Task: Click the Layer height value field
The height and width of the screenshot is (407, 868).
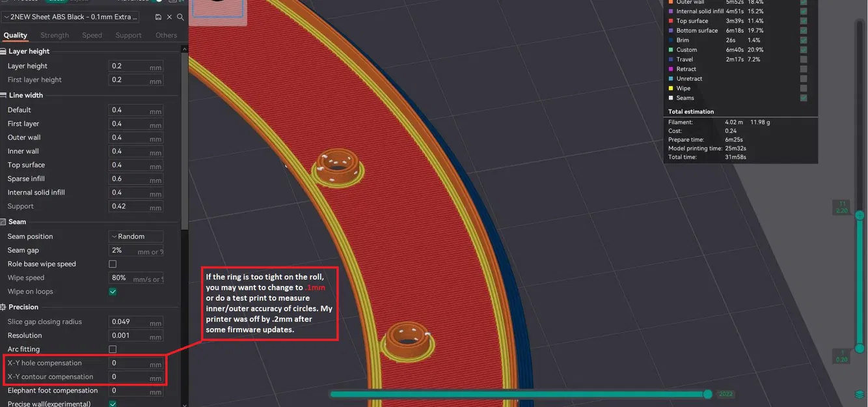Action: pyautogui.click(x=135, y=66)
